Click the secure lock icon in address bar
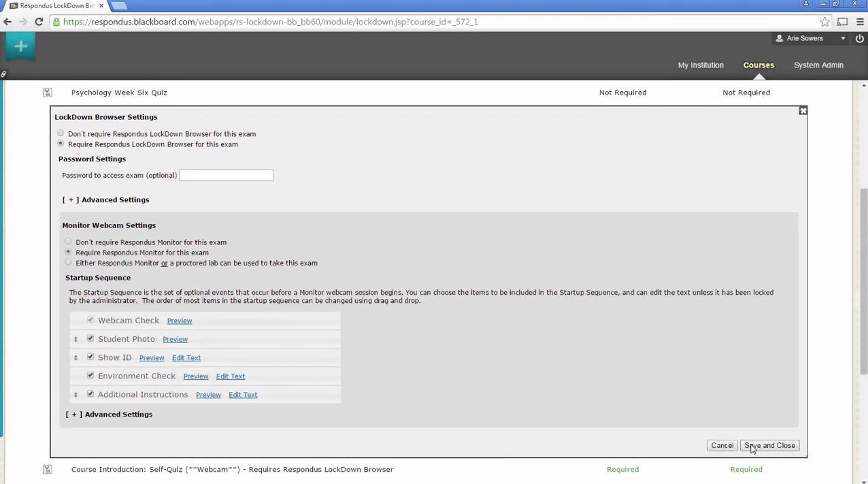868x484 pixels. 56,22
